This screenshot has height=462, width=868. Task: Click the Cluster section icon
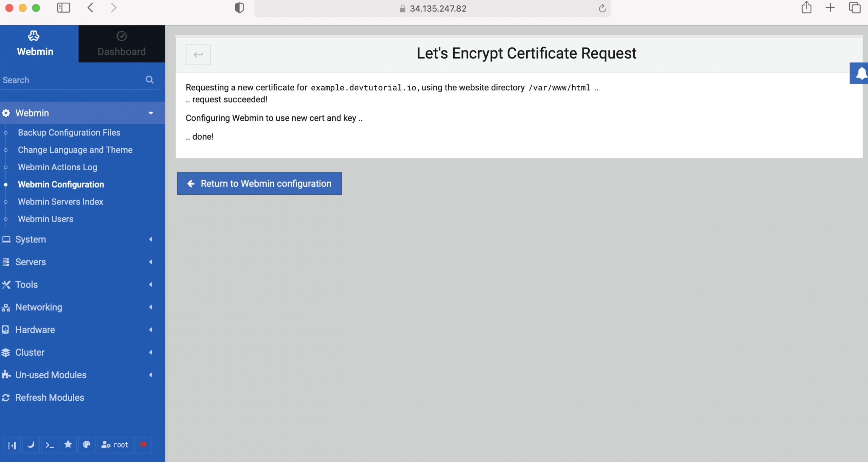[x=6, y=352]
